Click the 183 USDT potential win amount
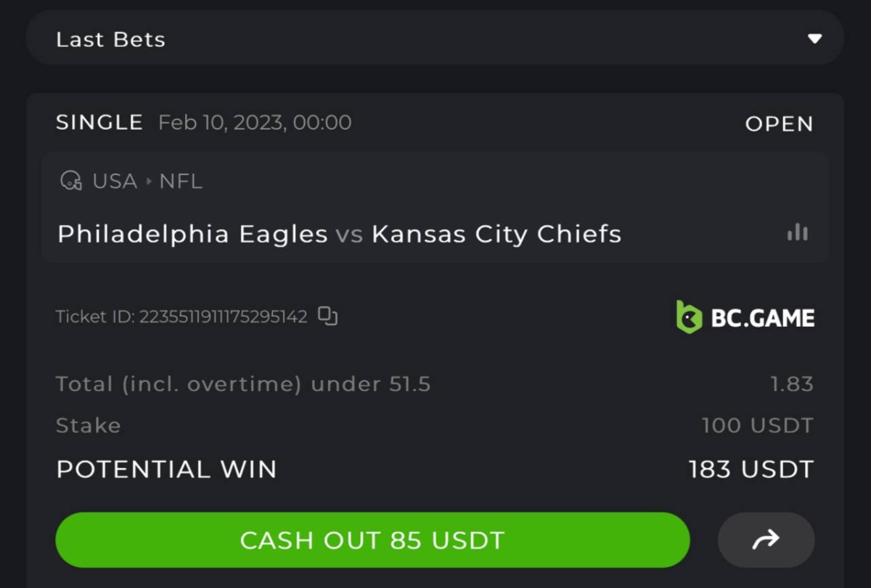The width and height of the screenshot is (871, 588). pos(751,469)
